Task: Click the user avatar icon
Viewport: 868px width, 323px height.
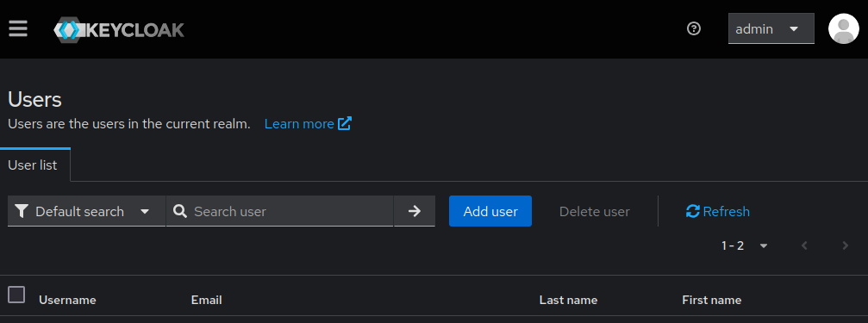Action: (843, 28)
